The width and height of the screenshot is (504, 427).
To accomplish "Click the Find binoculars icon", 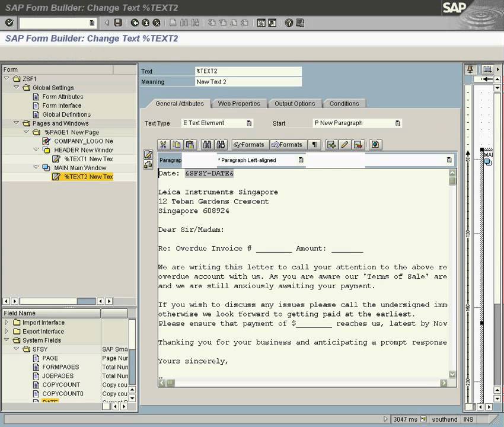I will pyautogui.click(x=207, y=145).
